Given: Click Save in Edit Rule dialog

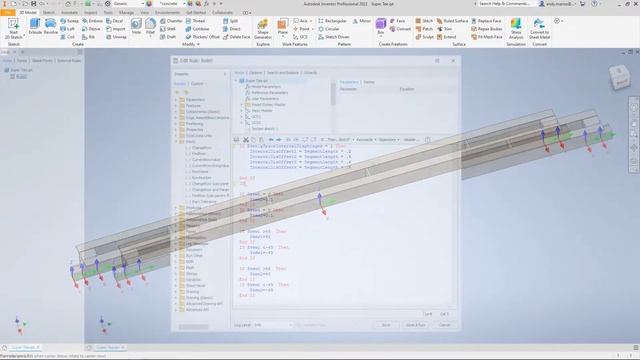Looking at the screenshot, I should 386,325.
